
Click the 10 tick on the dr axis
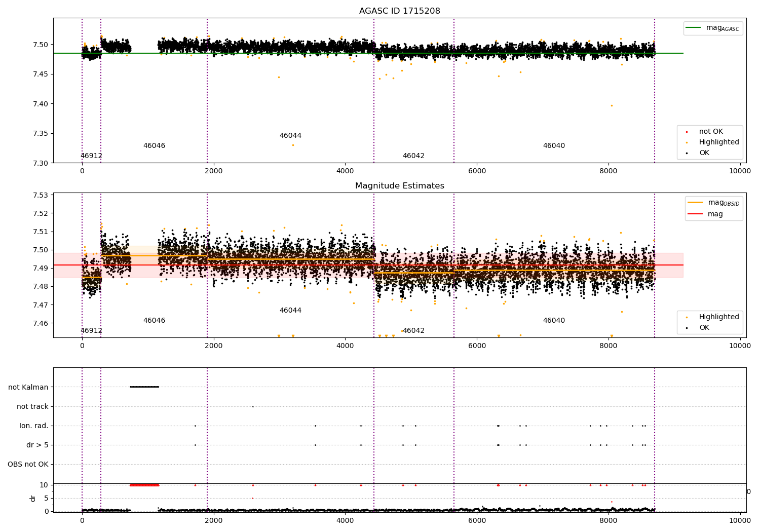(44, 485)
